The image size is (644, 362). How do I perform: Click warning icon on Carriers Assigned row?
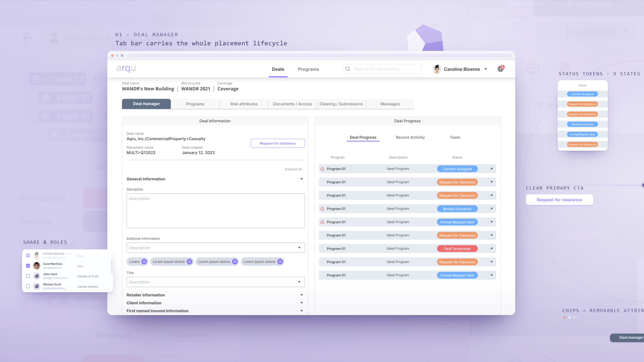[322, 169]
